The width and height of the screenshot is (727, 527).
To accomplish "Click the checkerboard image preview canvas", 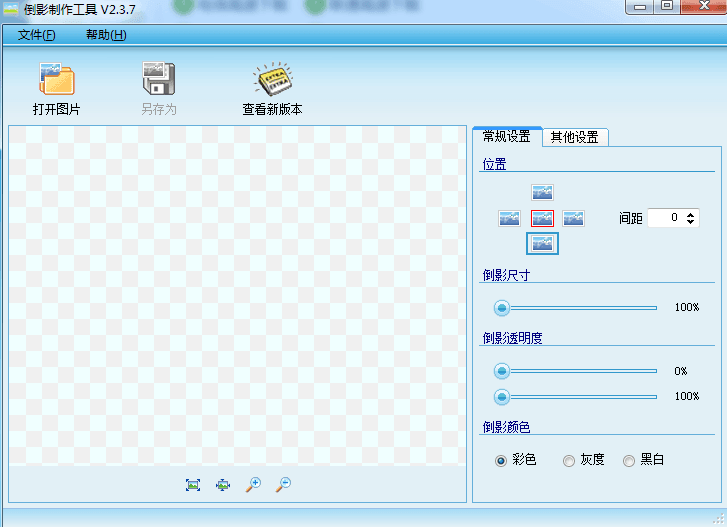I will pos(237,296).
